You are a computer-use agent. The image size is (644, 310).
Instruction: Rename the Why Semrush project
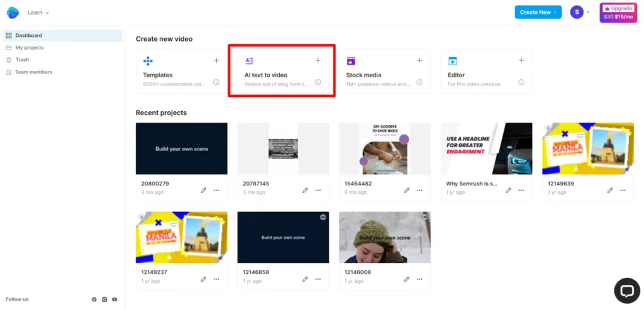pyautogui.click(x=508, y=190)
